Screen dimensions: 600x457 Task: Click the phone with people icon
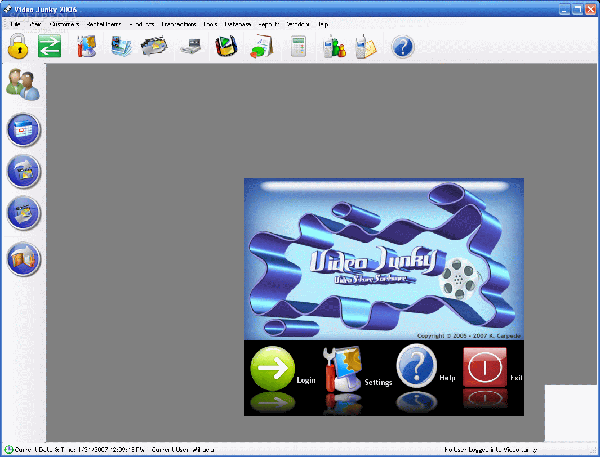[x=334, y=46]
